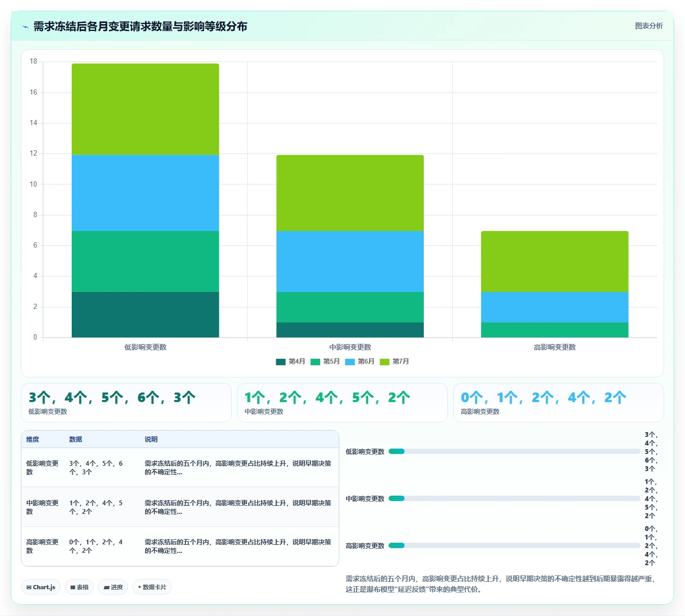685x616 pixels.
Task: Click the 数据卡片 tag chip
Action: click(x=152, y=587)
